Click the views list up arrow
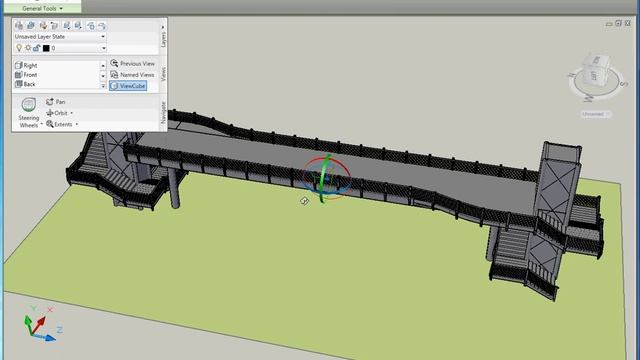Screen dimensions: 640x360 pos(103,65)
